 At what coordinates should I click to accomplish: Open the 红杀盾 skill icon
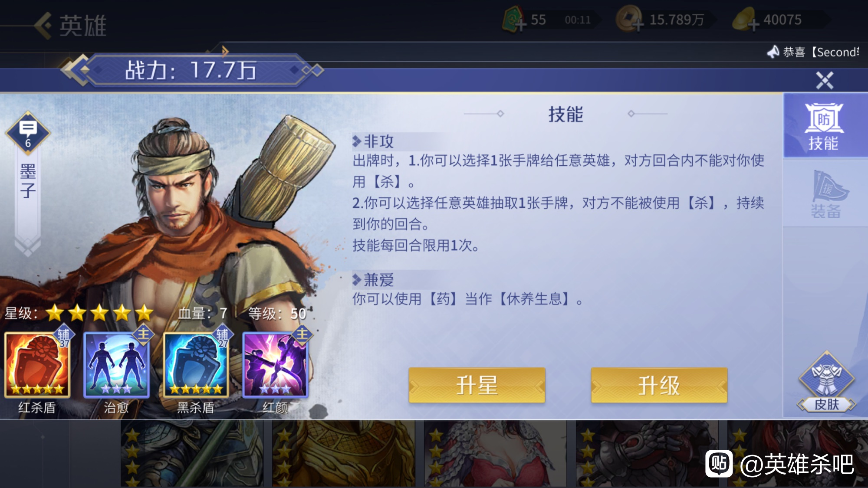tap(37, 365)
